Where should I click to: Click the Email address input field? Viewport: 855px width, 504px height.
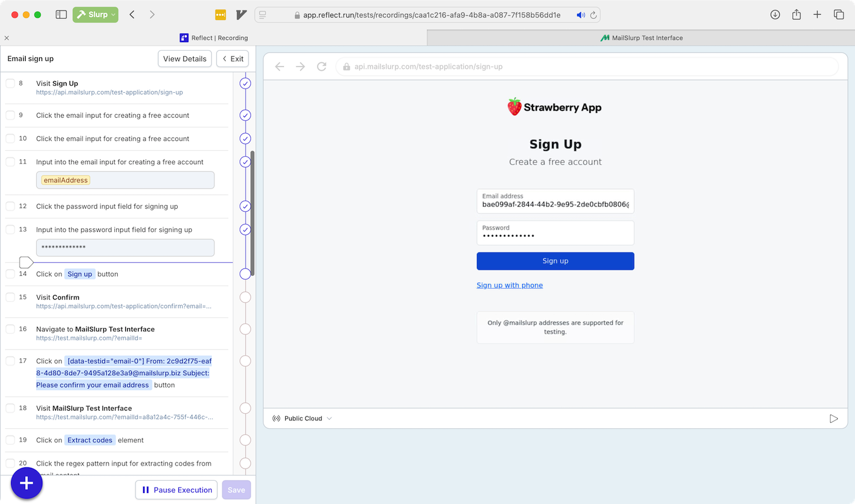pos(555,201)
